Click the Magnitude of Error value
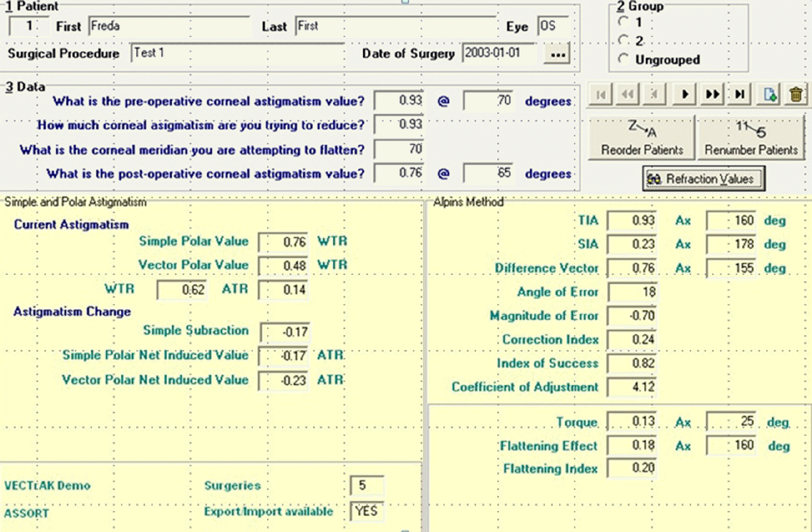 pos(632,316)
